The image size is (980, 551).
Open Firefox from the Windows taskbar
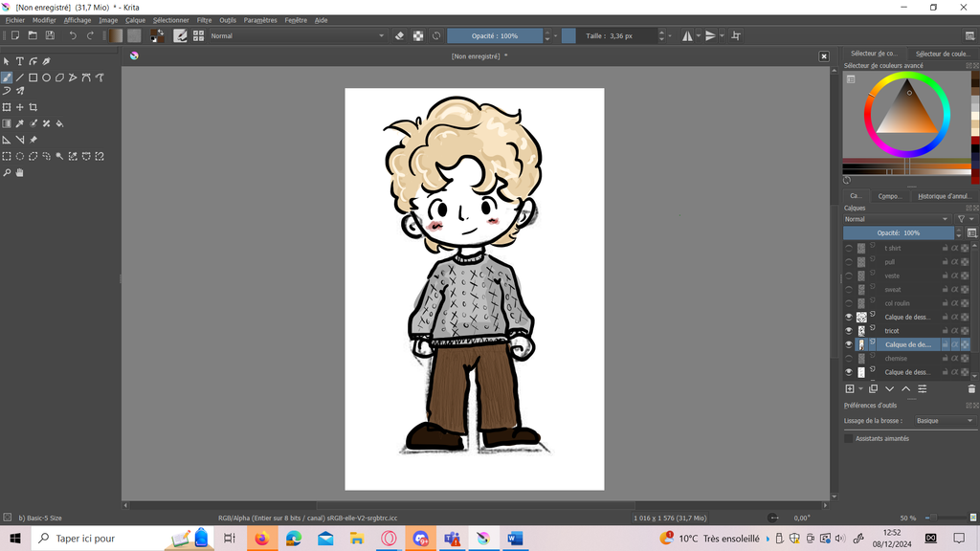(261, 539)
